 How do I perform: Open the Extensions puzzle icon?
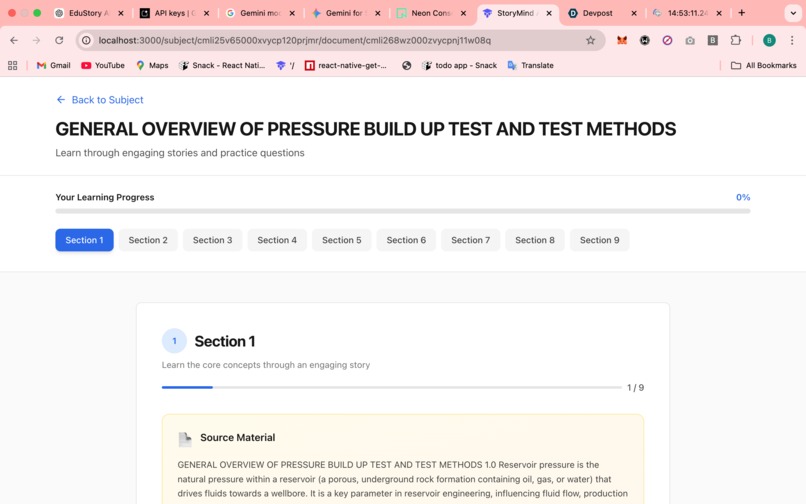[736, 40]
